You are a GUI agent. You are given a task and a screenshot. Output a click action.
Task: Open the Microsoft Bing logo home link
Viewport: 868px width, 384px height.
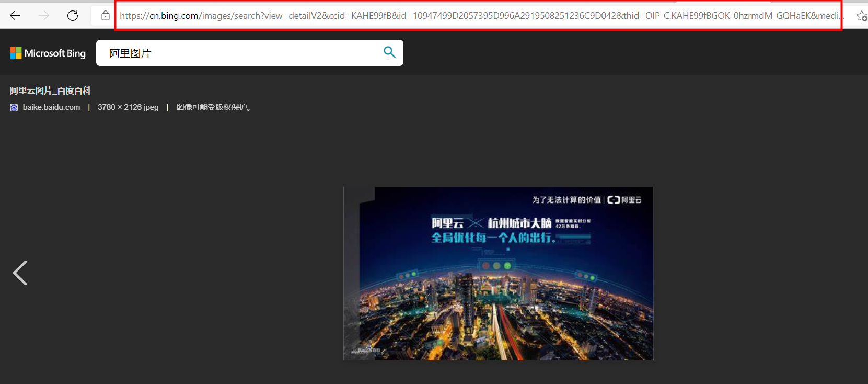click(x=48, y=53)
